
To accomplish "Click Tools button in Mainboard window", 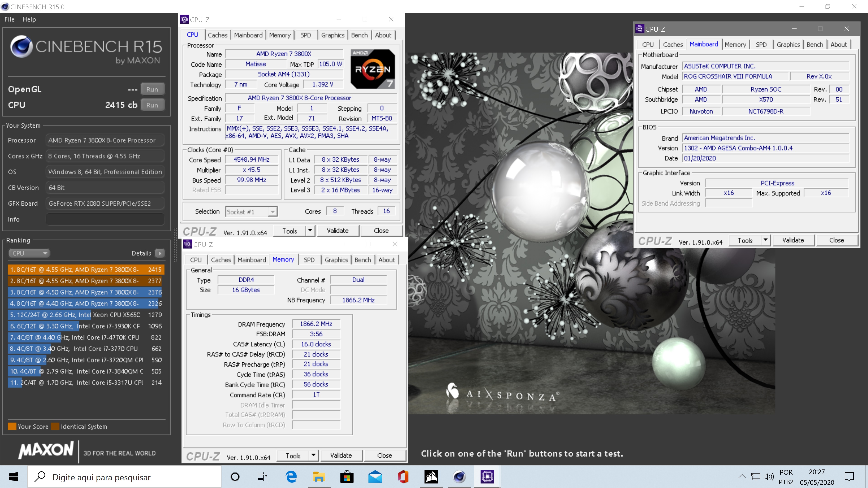I will pyautogui.click(x=745, y=240).
